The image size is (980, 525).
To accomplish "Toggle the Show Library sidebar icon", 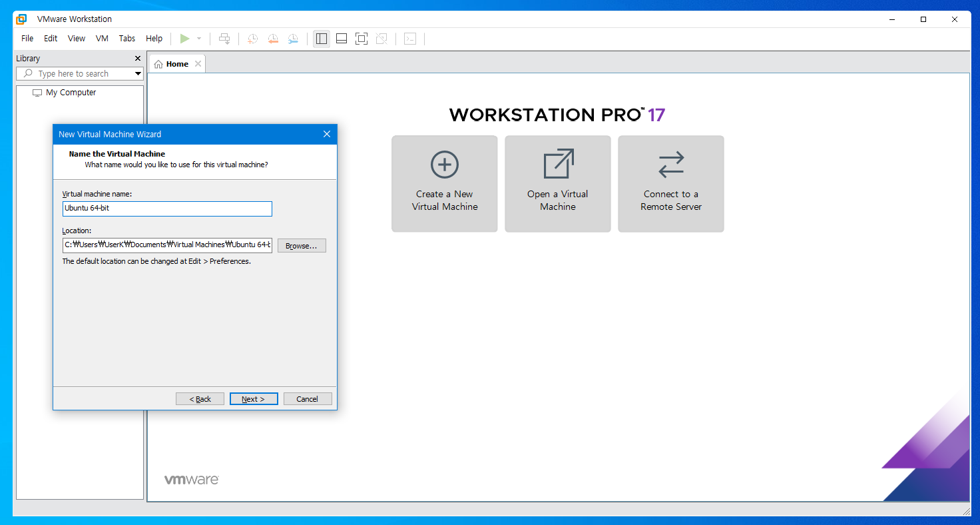I will tap(322, 39).
